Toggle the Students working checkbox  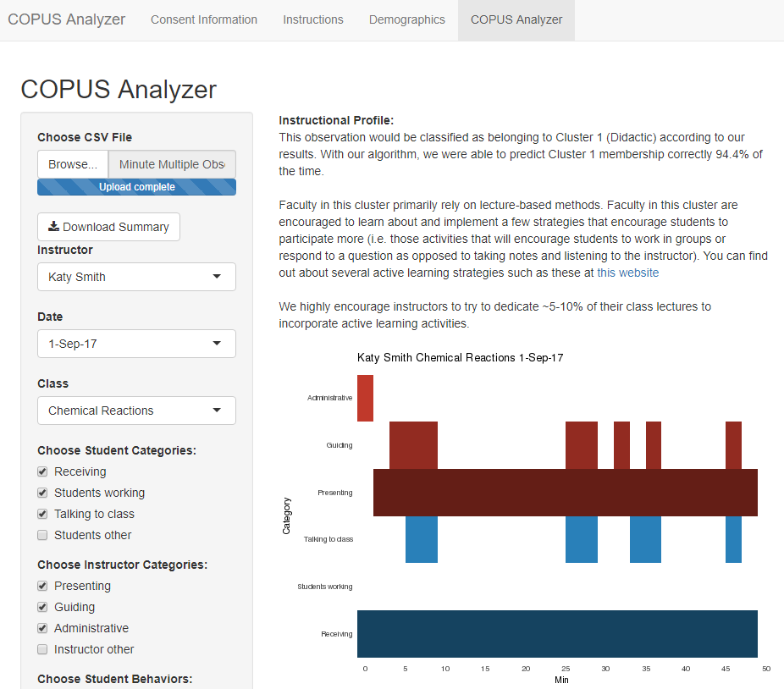tap(43, 493)
